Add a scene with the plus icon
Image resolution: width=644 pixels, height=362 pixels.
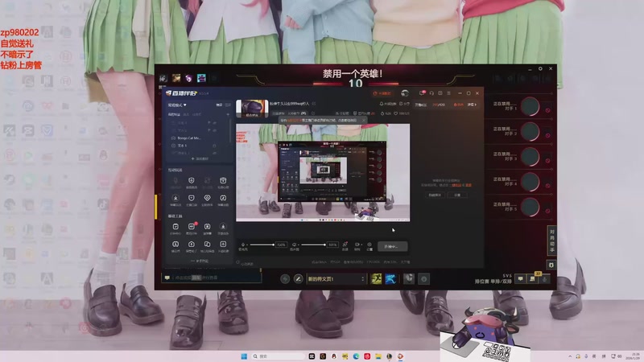click(228, 114)
